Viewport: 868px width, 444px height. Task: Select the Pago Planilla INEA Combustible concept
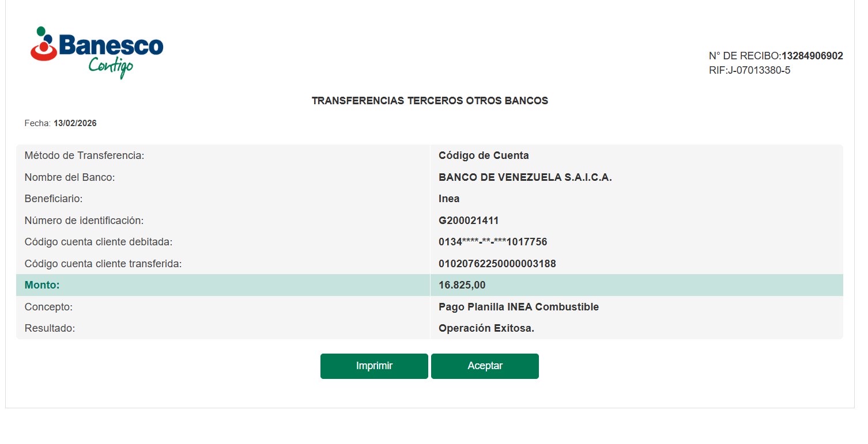pos(519,307)
